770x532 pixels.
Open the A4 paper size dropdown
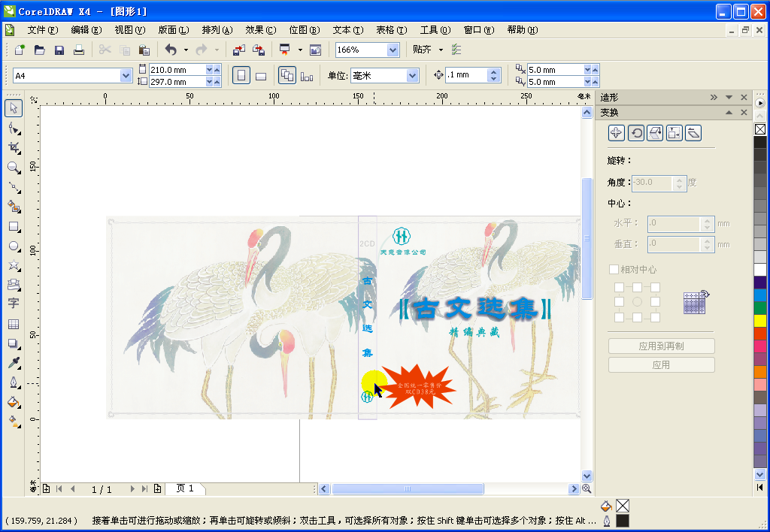126,76
